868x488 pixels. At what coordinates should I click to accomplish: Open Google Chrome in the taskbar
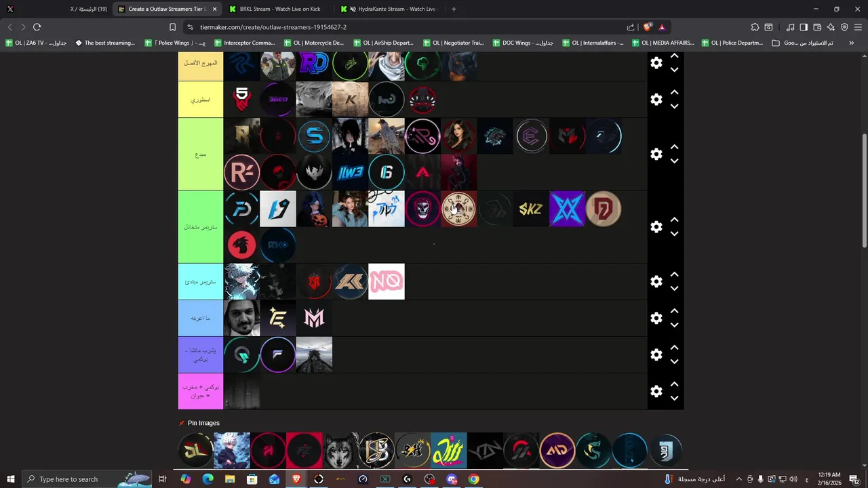[474, 479]
